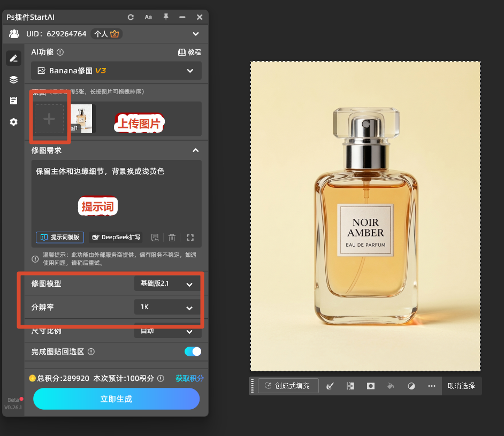Viewport: 504px width, 436px height.
Task: Click info icon next to 本次预计:100积分
Action: click(161, 378)
